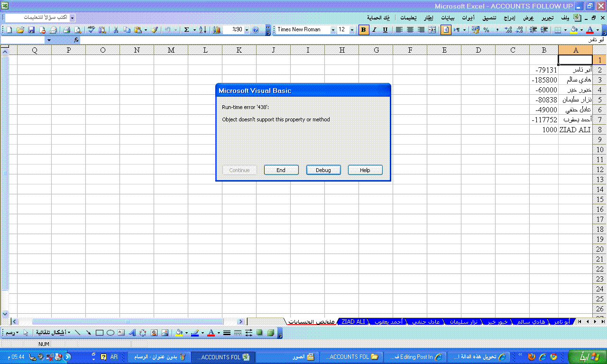Screen dimensions: 607x364
Task: Select the Oval drawing tool
Action: [110, 333]
